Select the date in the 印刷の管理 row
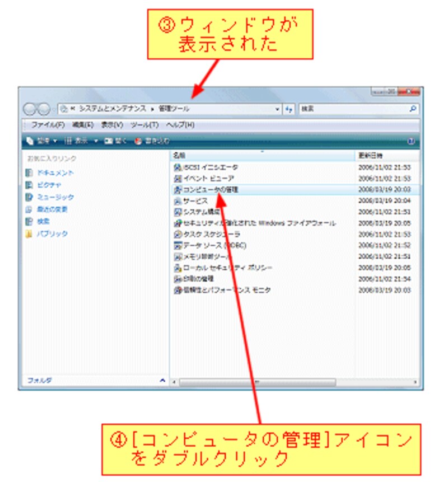This screenshot has width=448, height=482. click(384, 279)
